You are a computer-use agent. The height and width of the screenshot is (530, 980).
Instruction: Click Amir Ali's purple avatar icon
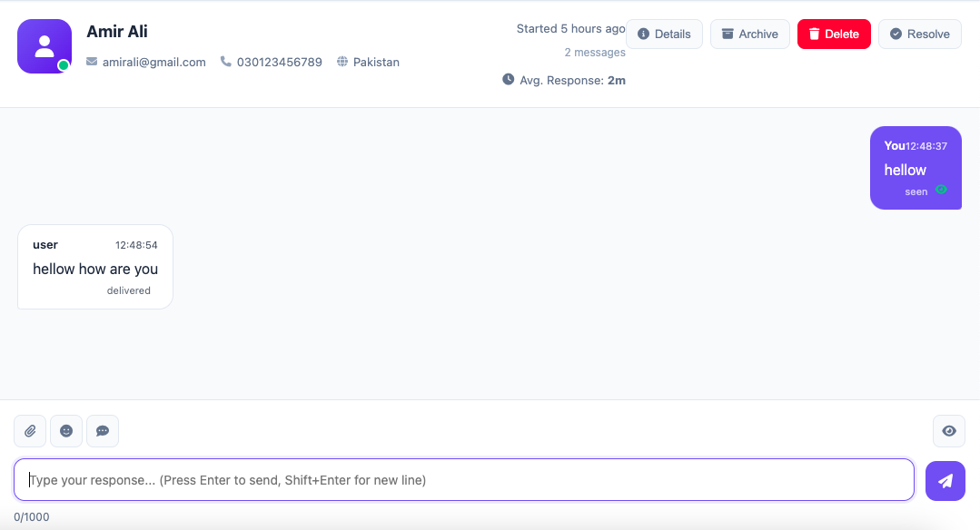click(45, 46)
